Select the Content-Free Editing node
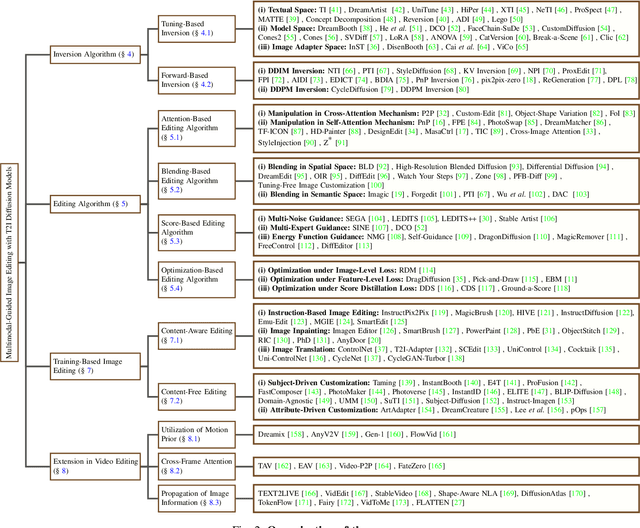This screenshot has width=640, height=528. pyautogui.click(x=197, y=397)
